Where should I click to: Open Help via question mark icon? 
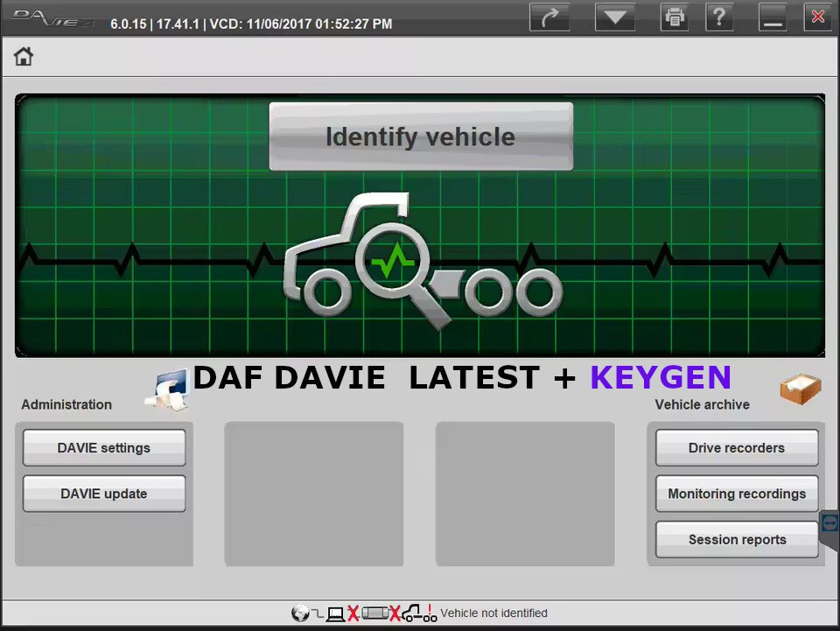719,17
